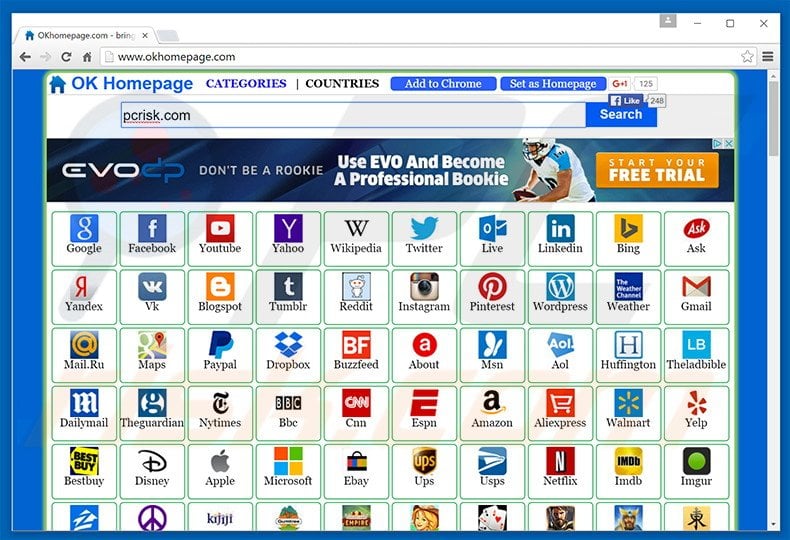Open the Yelp tile

pos(696,413)
